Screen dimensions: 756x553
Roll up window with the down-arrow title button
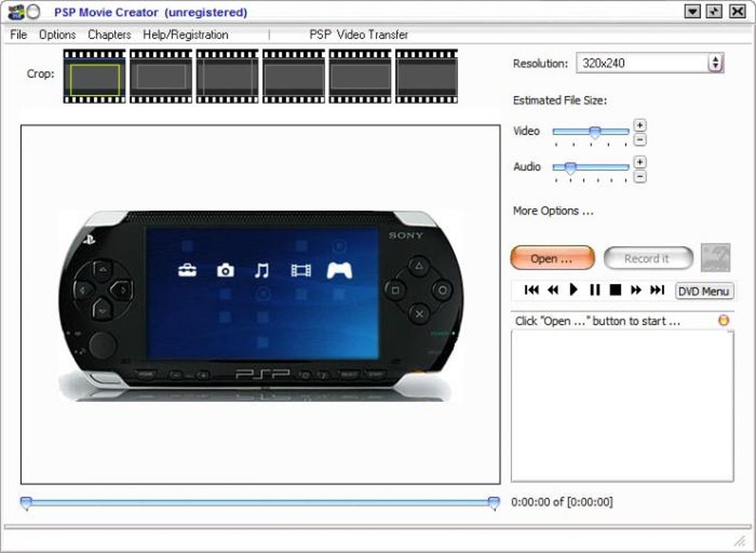pos(692,12)
